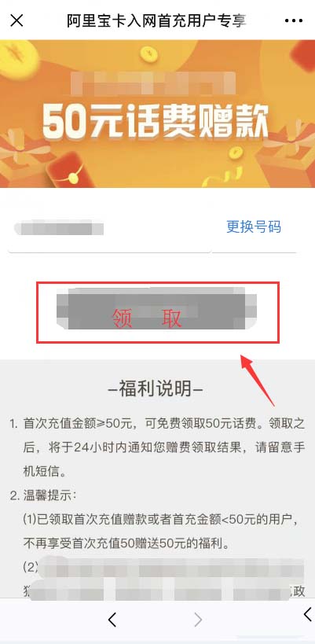This screenshot has height=644, width=315.
Task: Tap the red envelope in banner's lower left
Action: pyautogui.click(x=67, y=169)
